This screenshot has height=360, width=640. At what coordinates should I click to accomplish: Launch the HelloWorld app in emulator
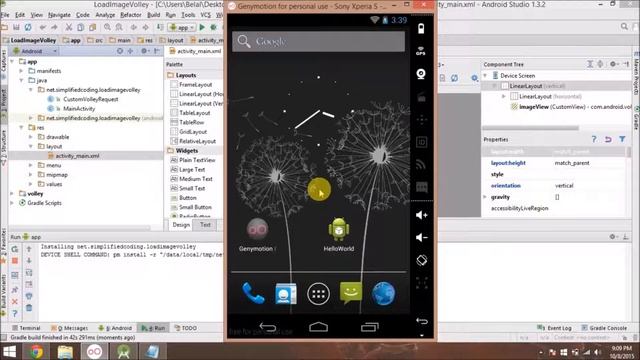[339, 234]
